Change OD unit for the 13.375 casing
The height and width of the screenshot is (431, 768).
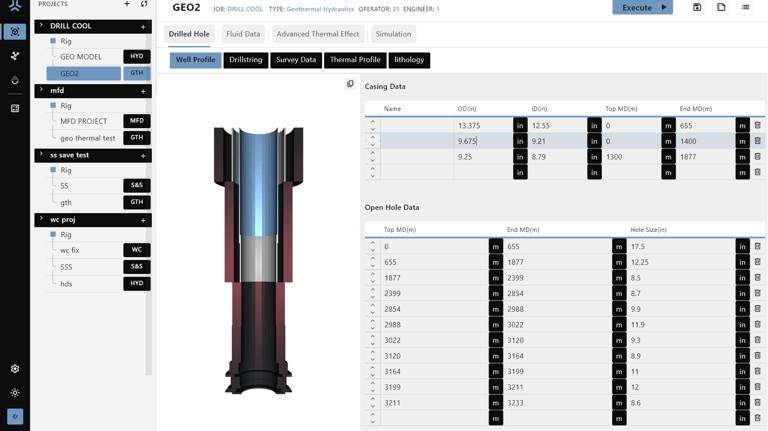coord(520,125)
